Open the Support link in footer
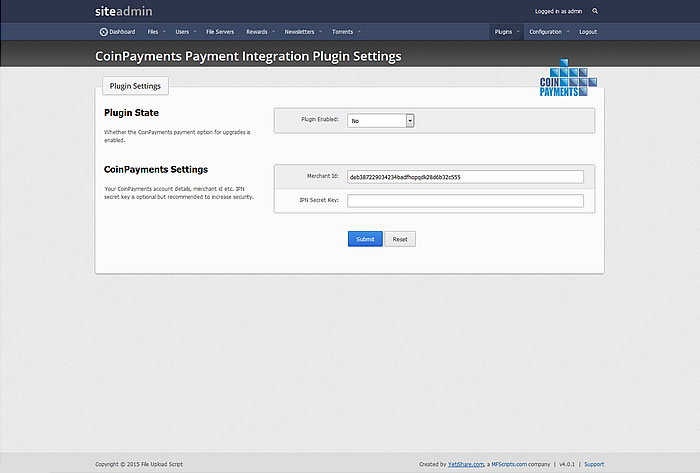Image resolution: width=700 pixels, height=473 pixels. point(594,464)
